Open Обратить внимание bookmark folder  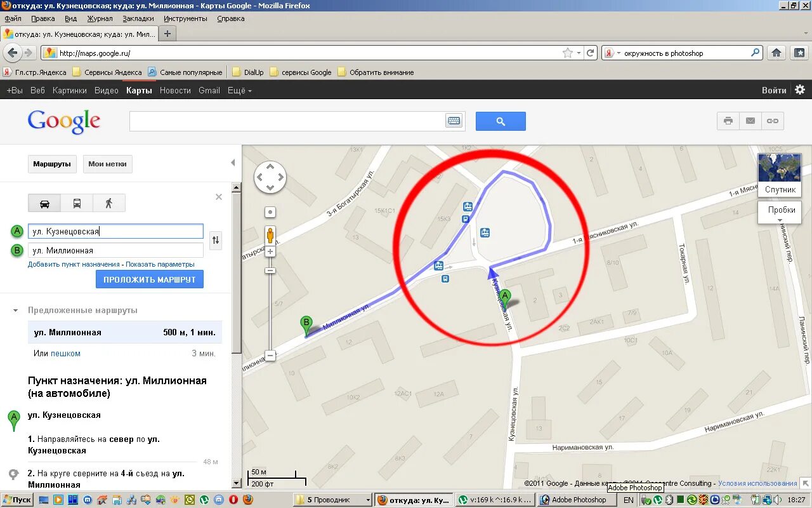pos(376,72)
